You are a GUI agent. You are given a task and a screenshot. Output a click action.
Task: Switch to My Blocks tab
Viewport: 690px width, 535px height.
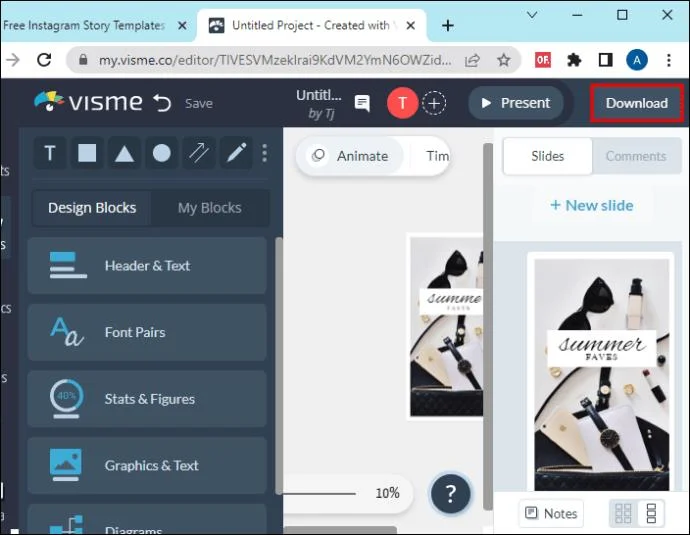tap(209, 208)
